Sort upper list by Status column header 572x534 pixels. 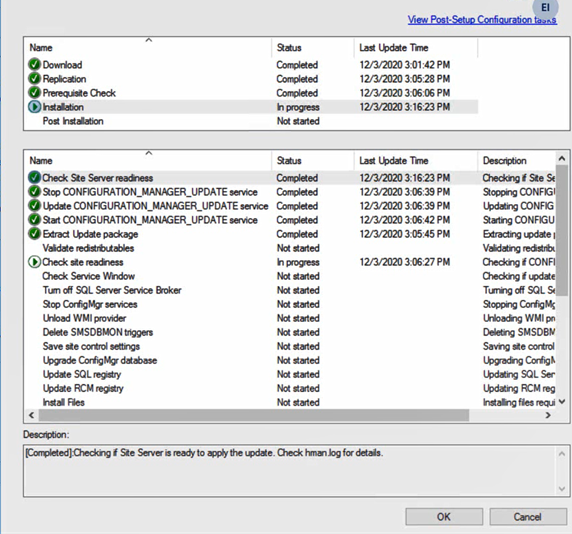(x=313, y=48)
